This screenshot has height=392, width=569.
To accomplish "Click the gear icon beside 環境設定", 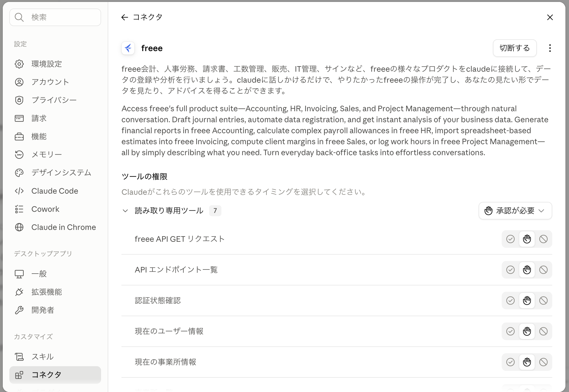I will (19, 64).
